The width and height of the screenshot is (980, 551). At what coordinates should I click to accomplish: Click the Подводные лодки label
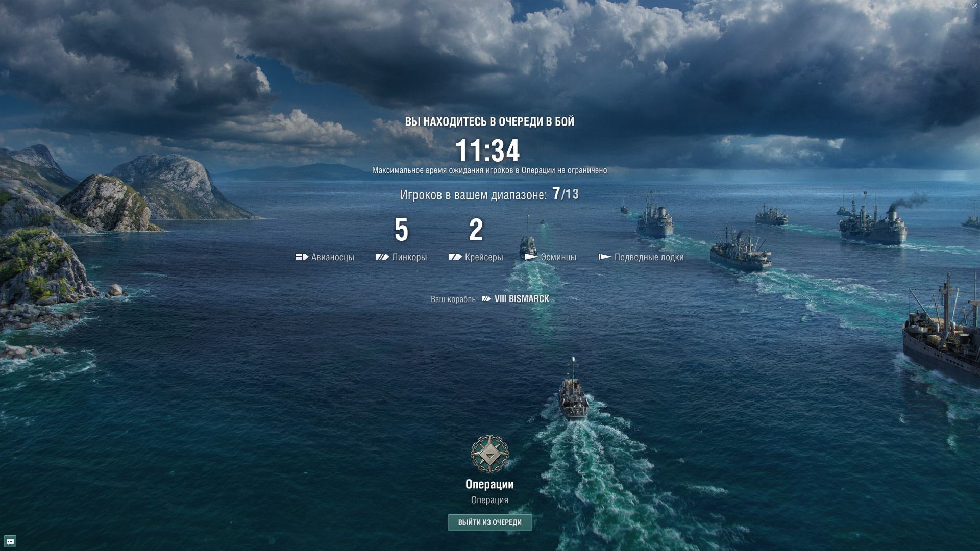coord(649,257)
